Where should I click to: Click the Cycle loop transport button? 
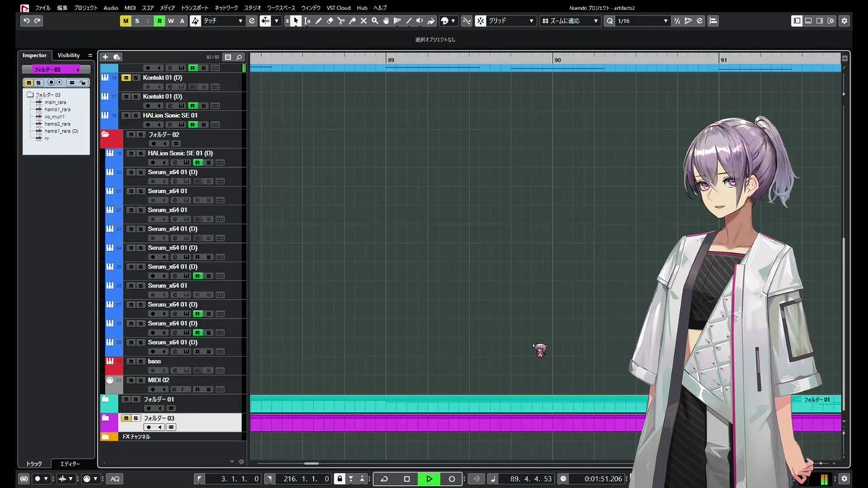click(384, 479)
